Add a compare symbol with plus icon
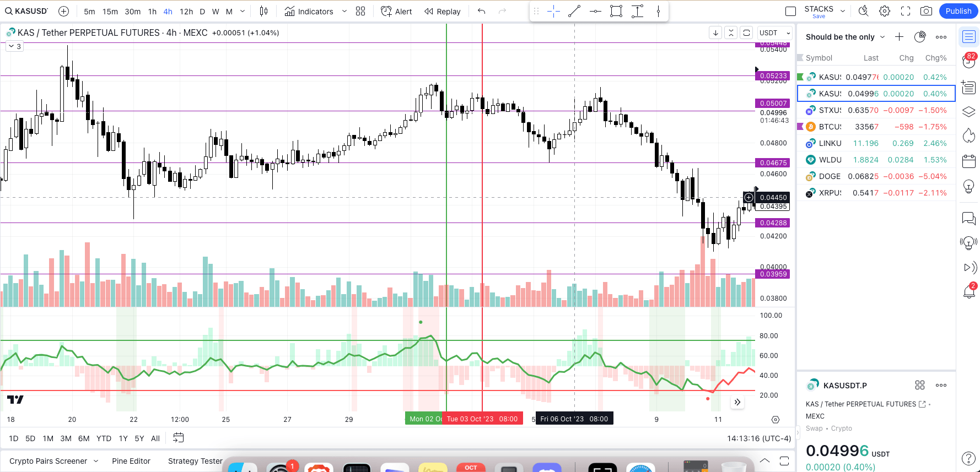The height and width of the screenshot is (472, 980). tap(64, 11)
